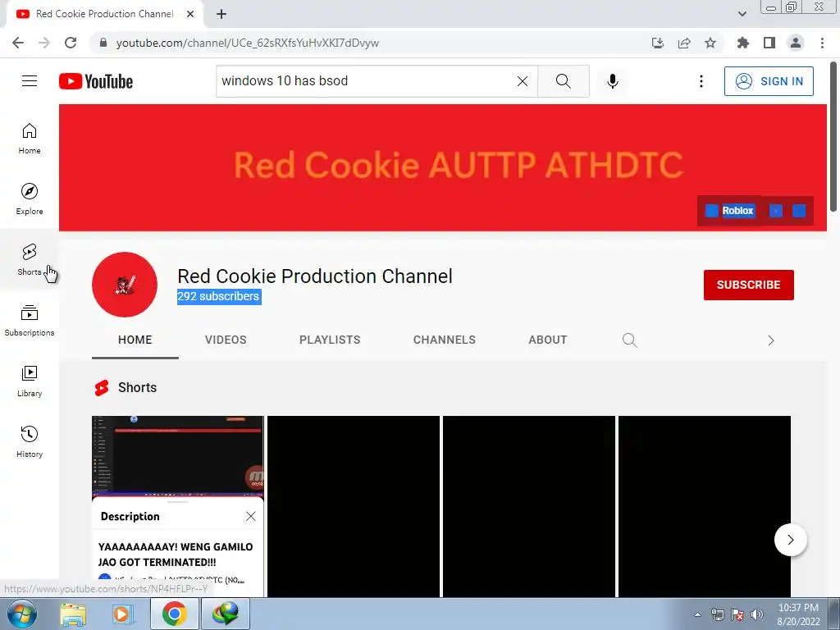Image resolution: width=840 pixels, height=630 pixels.
Task: Go back to the previous page
Action: (18, 43)
